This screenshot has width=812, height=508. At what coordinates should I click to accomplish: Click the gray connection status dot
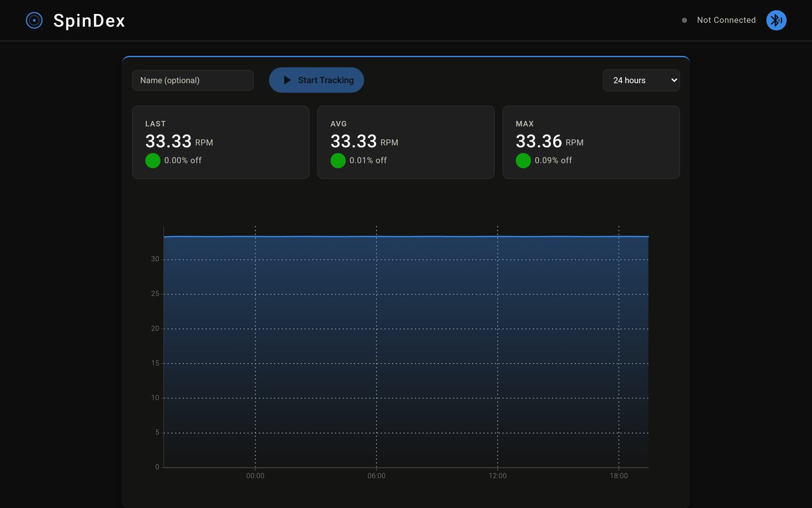(x=684, y=20)
